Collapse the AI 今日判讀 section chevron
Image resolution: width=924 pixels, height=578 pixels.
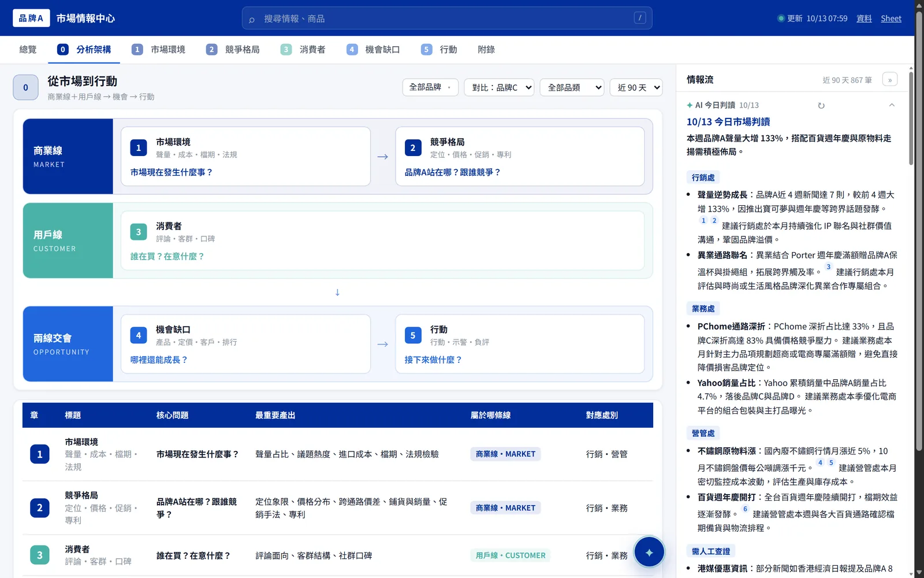pos(892,105)
